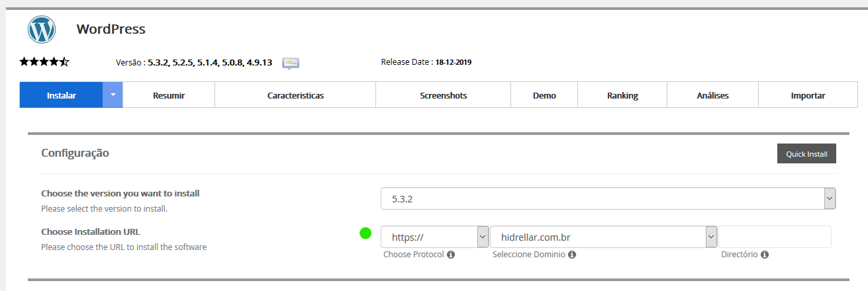Open the https:// protocol dropdown
Screen dimensions: 868x291
coord(435,237)
